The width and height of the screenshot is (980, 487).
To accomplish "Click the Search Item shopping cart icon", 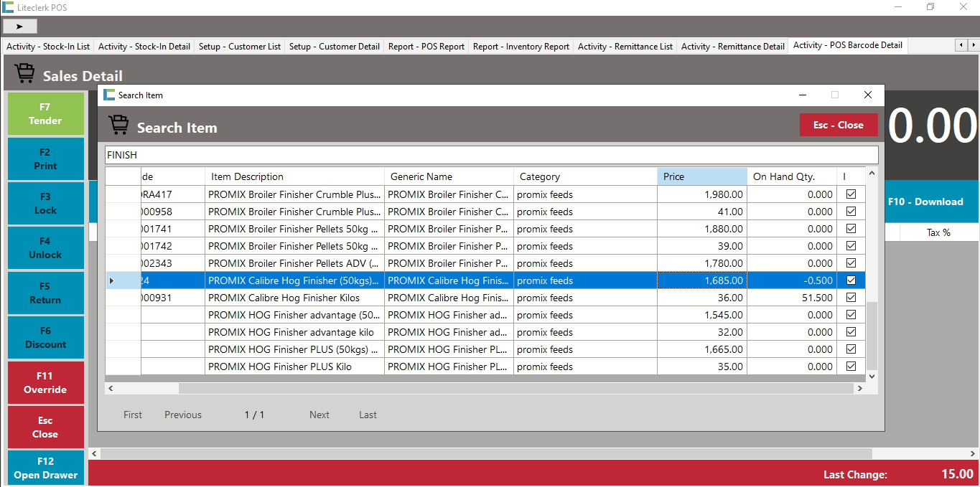I will [x=118, y=125].
